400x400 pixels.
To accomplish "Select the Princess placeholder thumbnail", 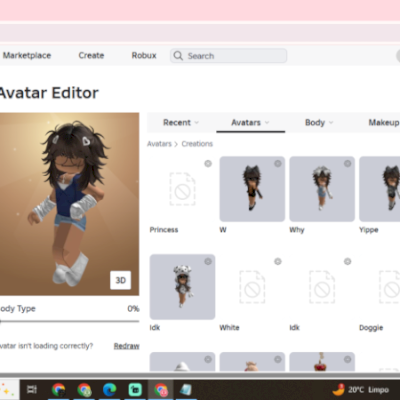I will coord(182,189).
